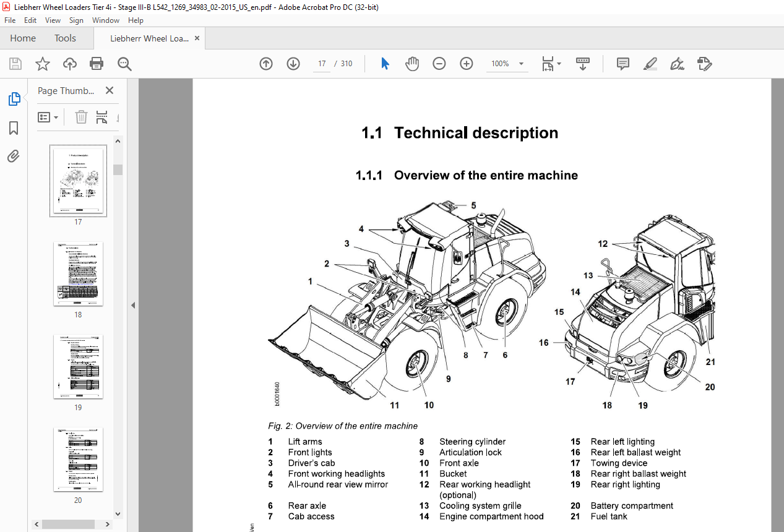784x532 pixels.
Task: Open thumbnail options dropdown menu
Action: click(x=48, y=117)
